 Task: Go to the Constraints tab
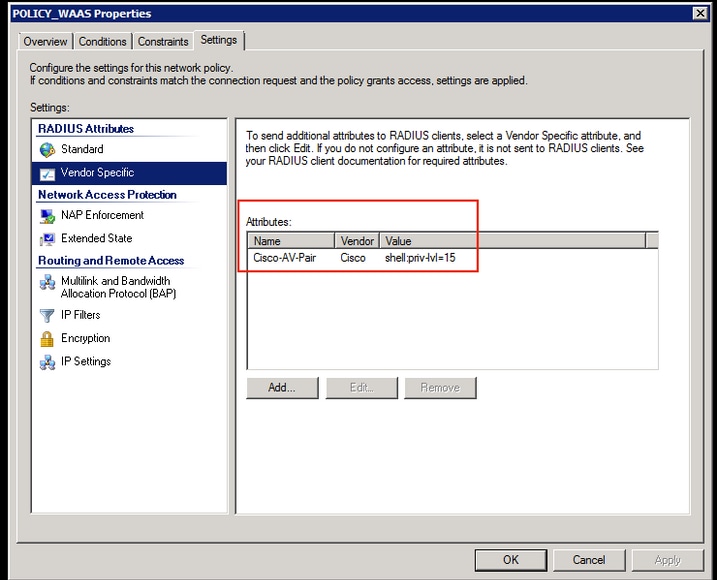click(x=163, y=42)
